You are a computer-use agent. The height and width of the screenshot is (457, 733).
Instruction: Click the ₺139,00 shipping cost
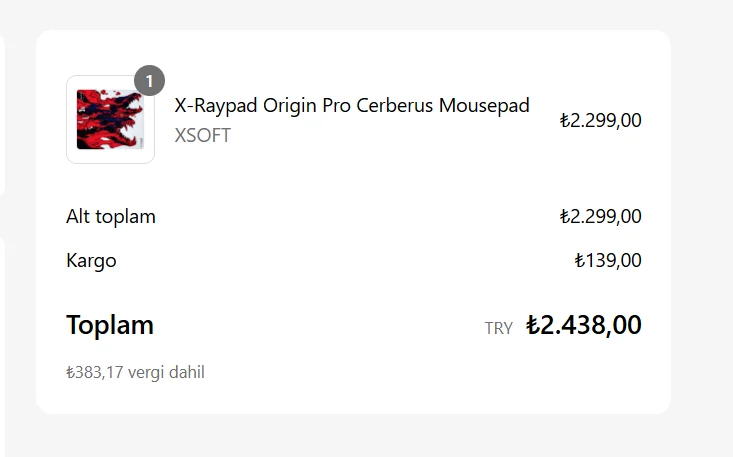pyautogui.click(x=608, y=261)
